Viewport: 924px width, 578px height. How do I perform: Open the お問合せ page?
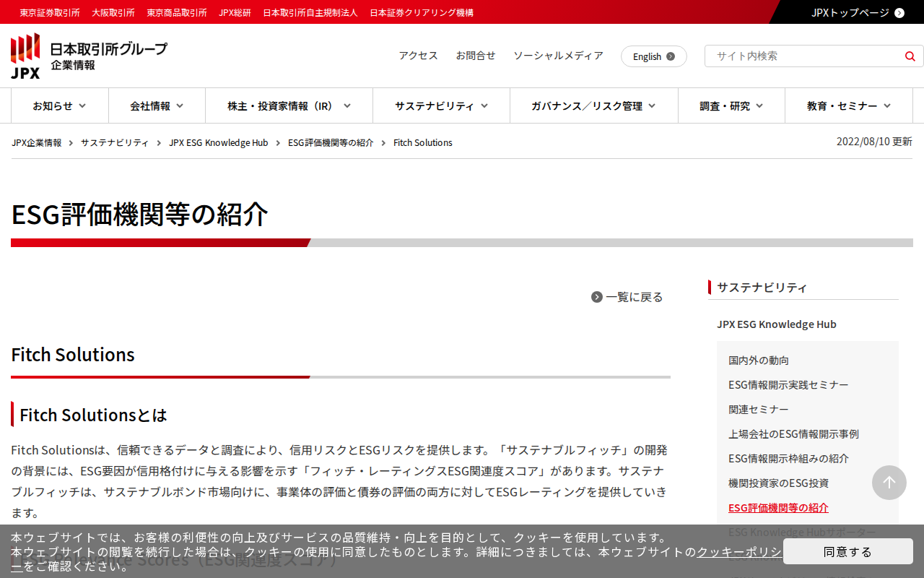(x=476, y=56)
